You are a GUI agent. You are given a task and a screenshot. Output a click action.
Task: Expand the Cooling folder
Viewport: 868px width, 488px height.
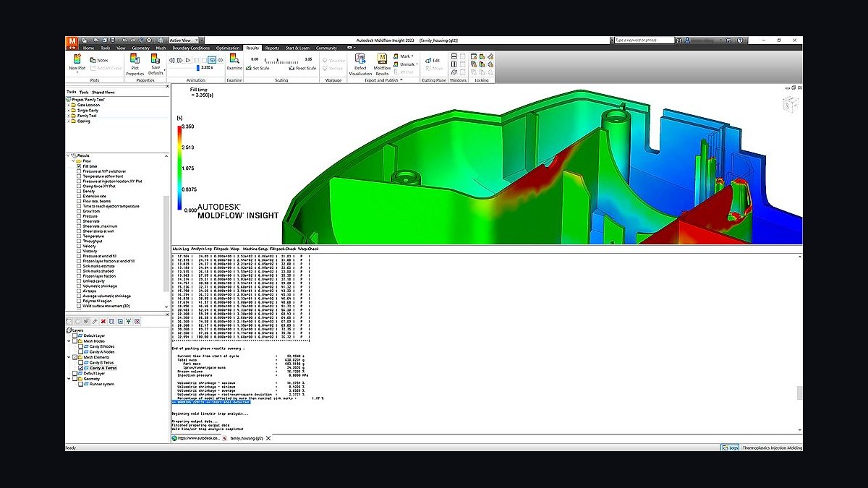click(69, 121)
